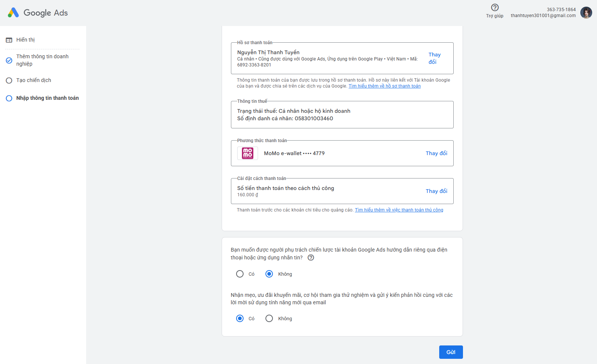Image resolution: width=597 pixels, height=364 pixels.
Task: Click the Hiển thị display icon
Action: pos(9,40)
